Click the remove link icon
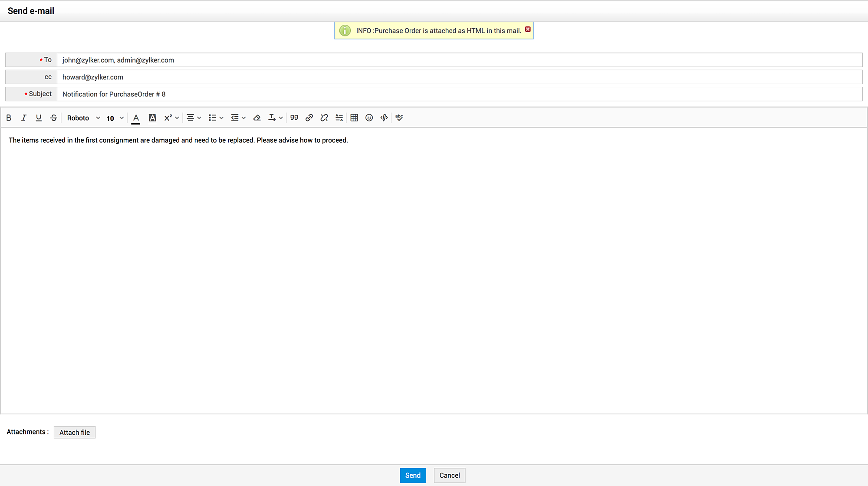The height and width of the screenshot is (486, 868). click(324, 118)
